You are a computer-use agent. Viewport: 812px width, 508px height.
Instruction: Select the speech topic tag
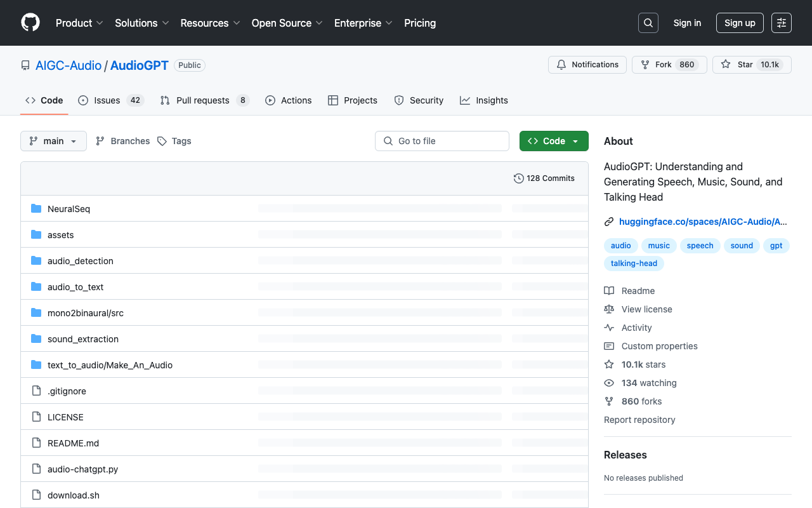[x=700, y=246]
